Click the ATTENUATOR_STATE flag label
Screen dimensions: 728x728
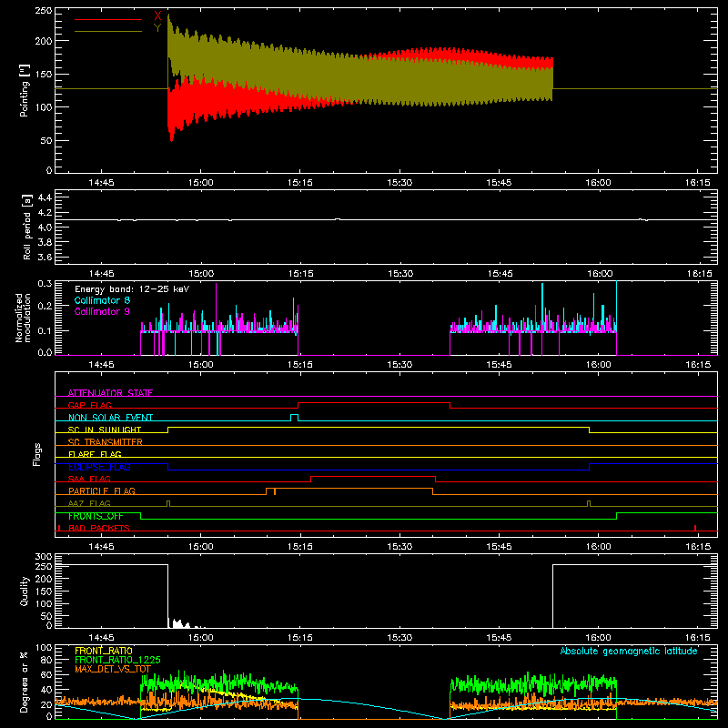tap(110, 393)
